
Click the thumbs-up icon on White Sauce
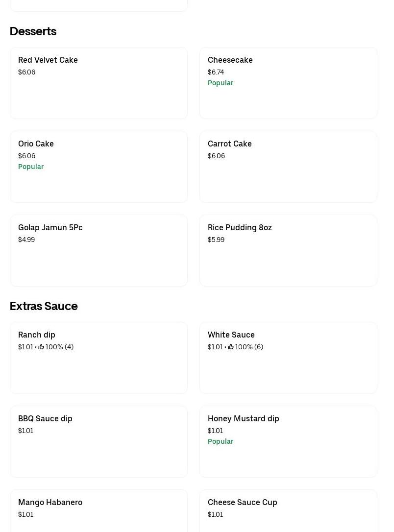click(231, 347)
